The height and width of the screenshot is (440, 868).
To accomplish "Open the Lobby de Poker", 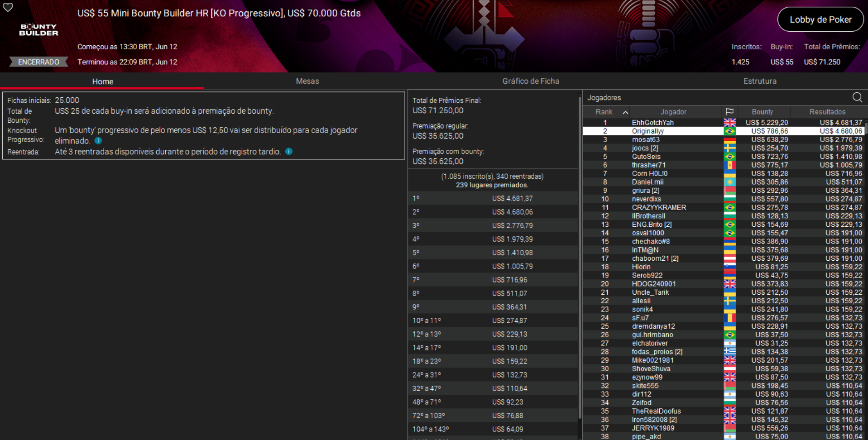I will coord(820,19).
